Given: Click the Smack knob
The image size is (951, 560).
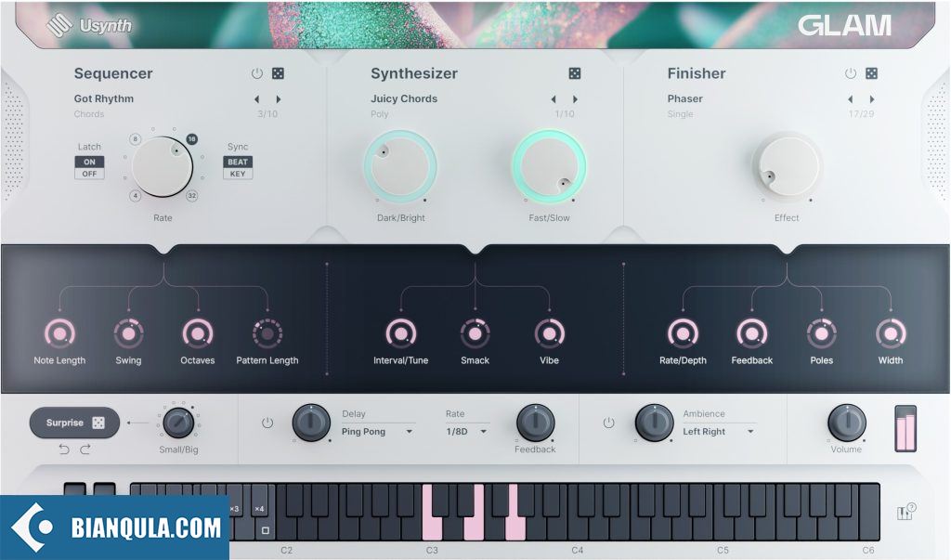Looking at the screenshot, I should tap(475, 333).
